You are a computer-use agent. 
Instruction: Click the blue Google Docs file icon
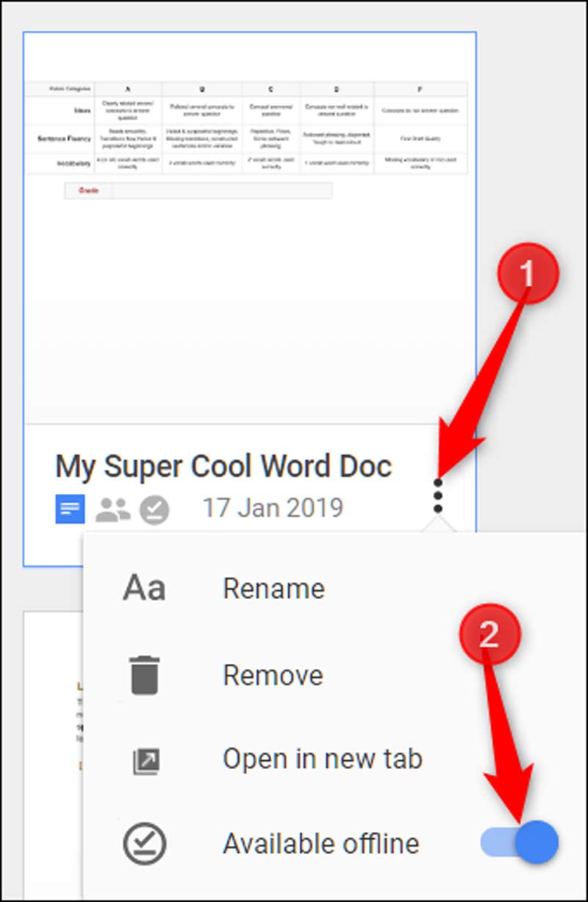70,509
